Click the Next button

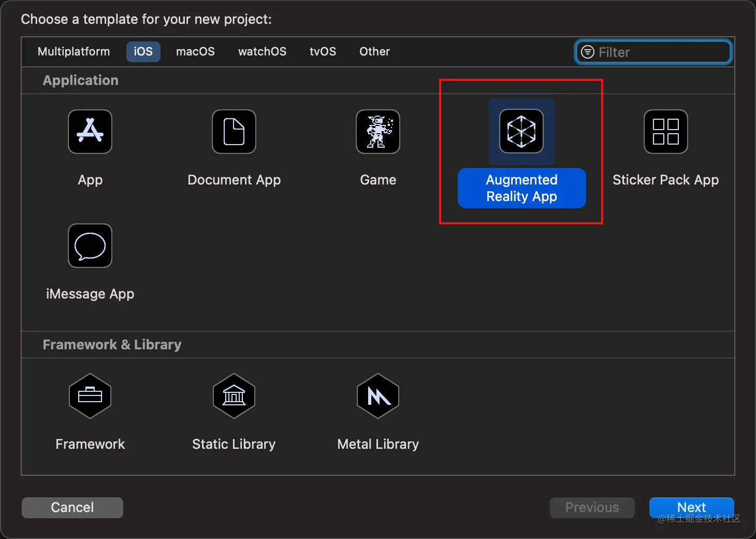click(x=692, y=507)
